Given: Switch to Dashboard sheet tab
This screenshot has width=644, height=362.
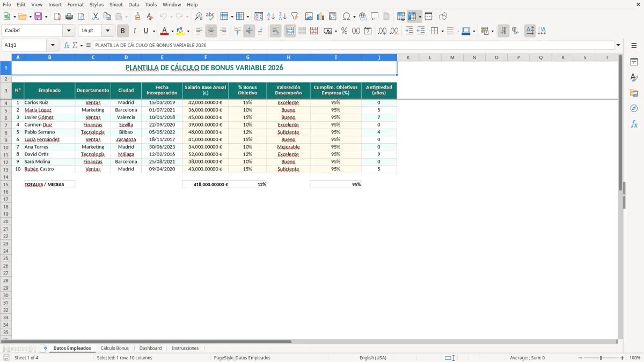Looking at the screenshot, I should tap(150, 349).
